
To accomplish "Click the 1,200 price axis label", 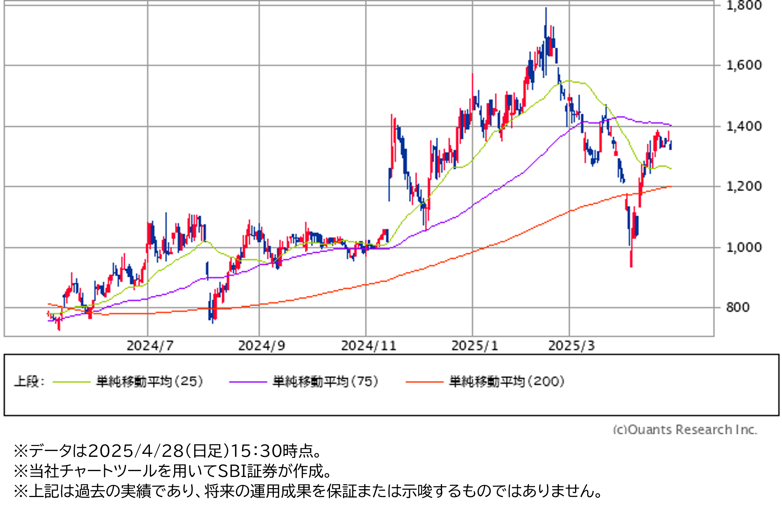I will (744, 186).
